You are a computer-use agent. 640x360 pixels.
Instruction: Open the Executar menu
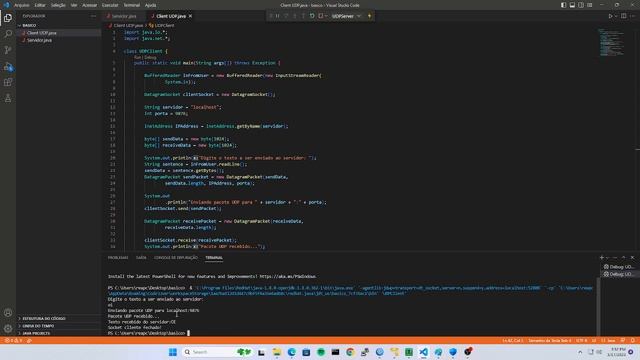coord(110,5)
